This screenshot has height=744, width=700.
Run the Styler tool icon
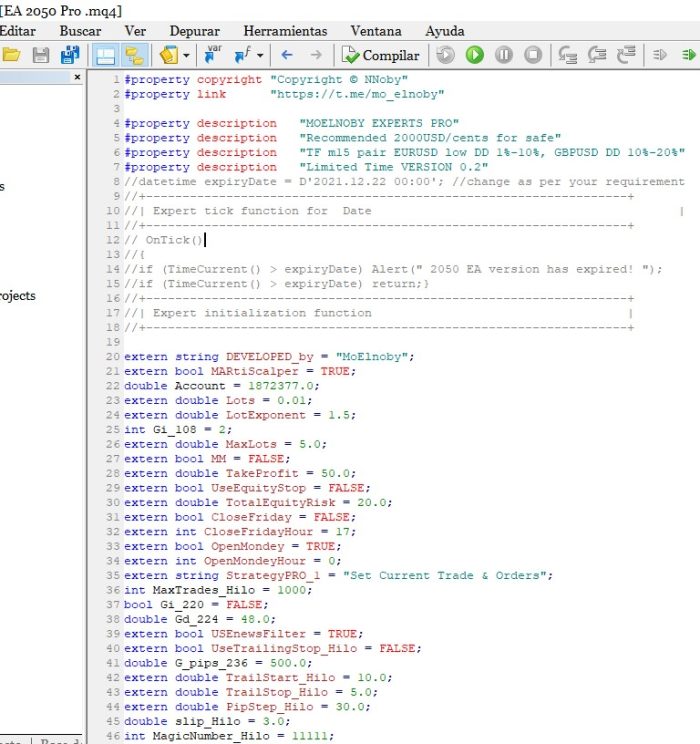169,56
